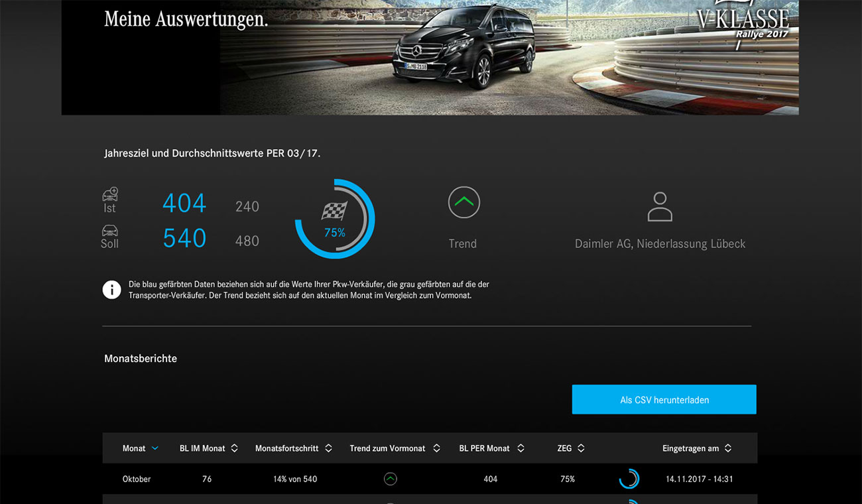Click the Oktober month cell
This screenshot has height=504, width=862.
click(137, 479)
